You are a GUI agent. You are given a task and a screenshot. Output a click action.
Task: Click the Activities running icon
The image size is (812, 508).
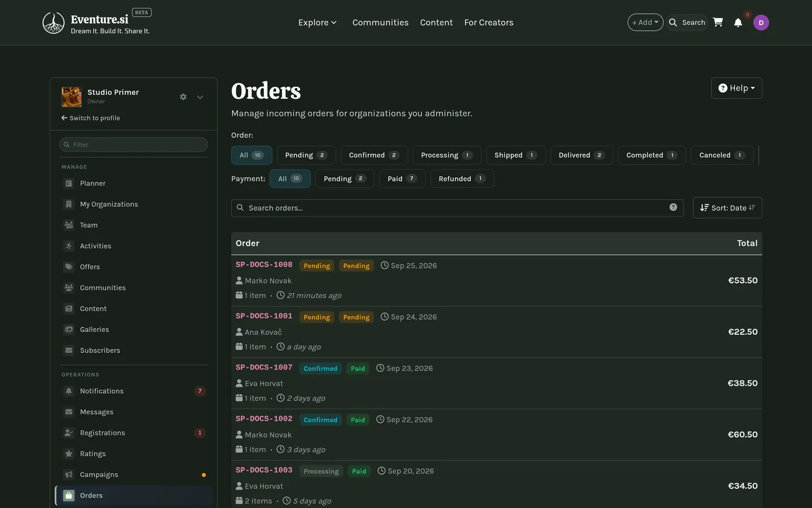[69, 246]
